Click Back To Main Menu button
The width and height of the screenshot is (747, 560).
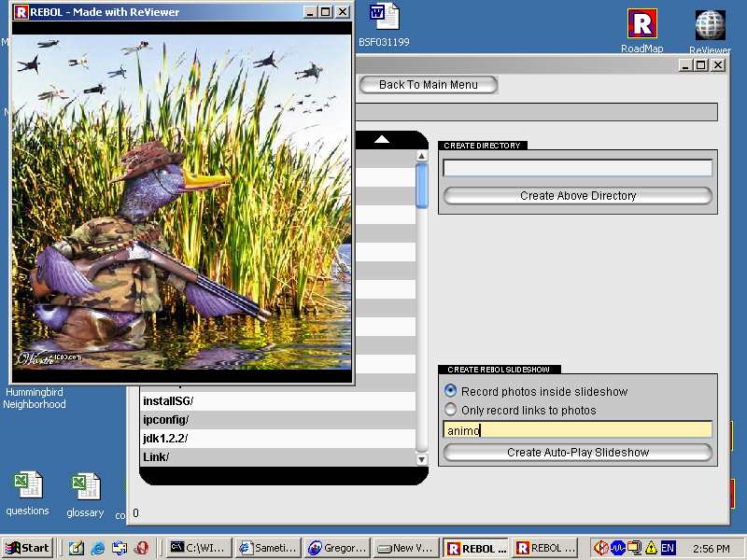coord(428,85)
